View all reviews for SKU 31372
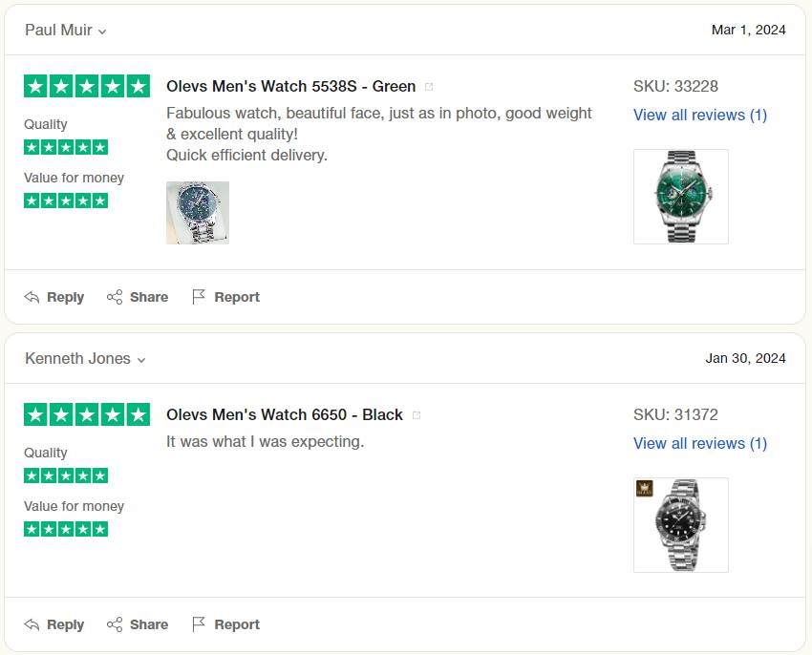Viewport: 812px width, 655px height. tap(700, 443)
